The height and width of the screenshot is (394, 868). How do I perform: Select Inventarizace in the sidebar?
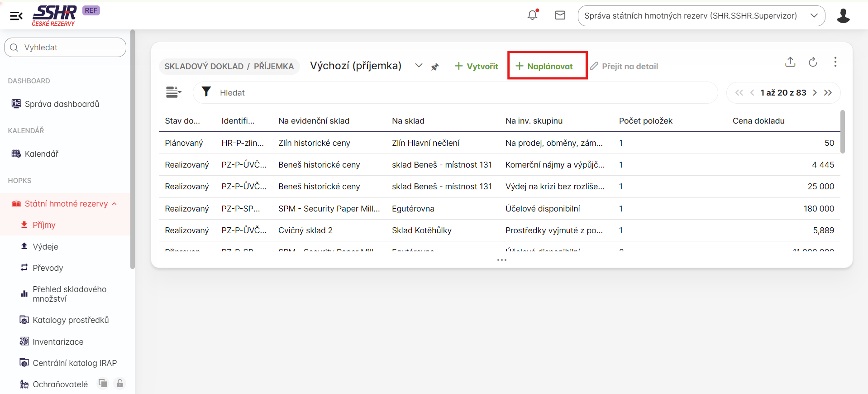[58, 342]
